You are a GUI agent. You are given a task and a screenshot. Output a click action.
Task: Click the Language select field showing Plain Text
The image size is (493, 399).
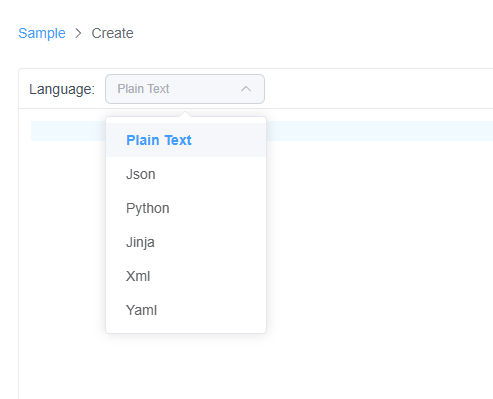pyautogui.click(x=185, y=89)
